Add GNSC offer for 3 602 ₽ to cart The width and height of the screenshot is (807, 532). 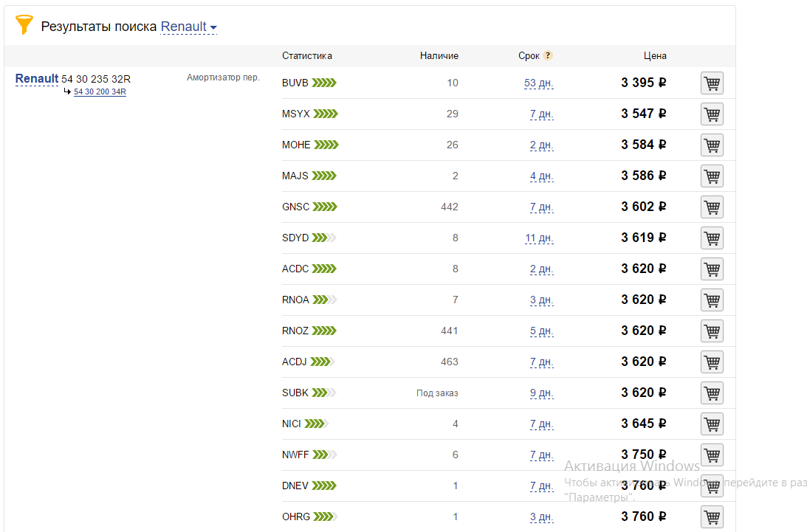[x=711, y=207]
